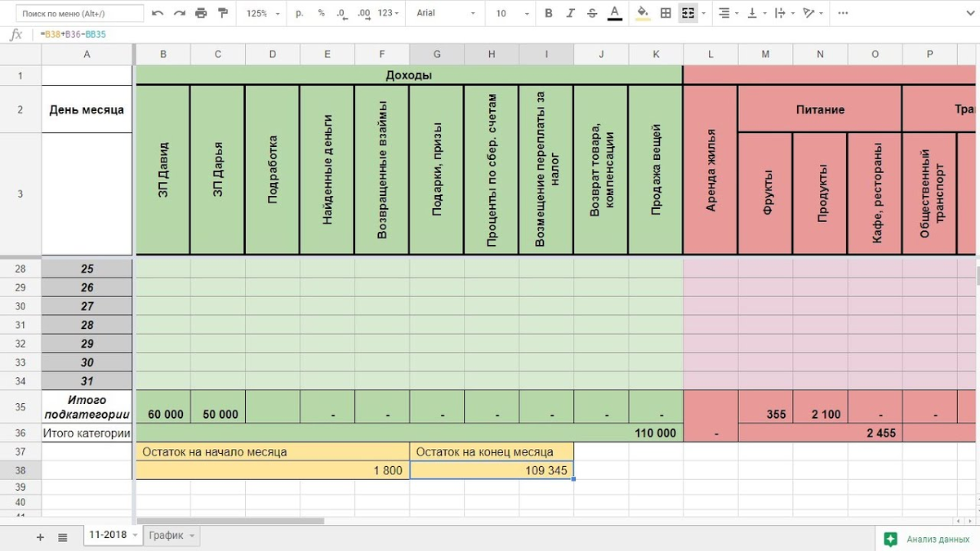Open the all sheets list icon
Image resolution: width=980 pixels, height=551 pixels.
pos(63,537)
